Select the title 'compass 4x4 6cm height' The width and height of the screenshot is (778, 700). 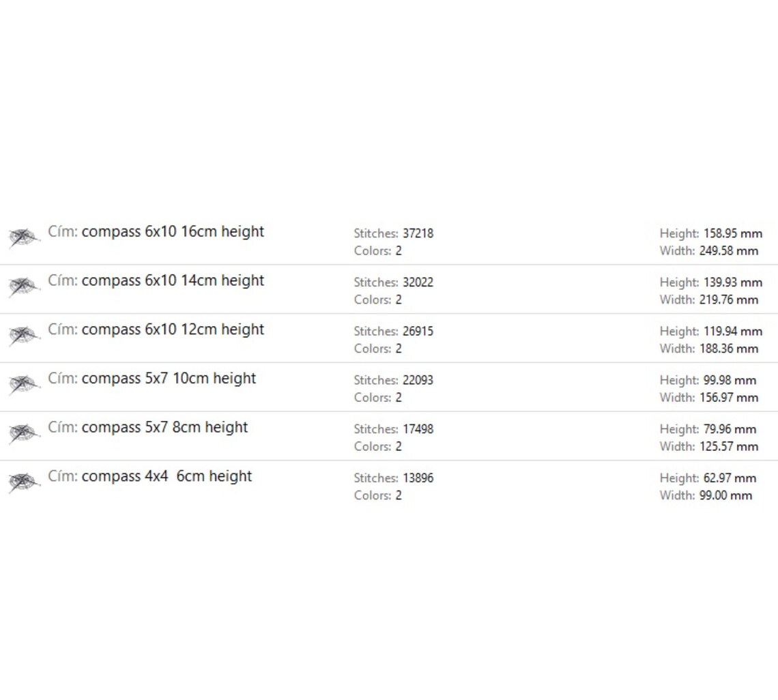coord(167,477)
